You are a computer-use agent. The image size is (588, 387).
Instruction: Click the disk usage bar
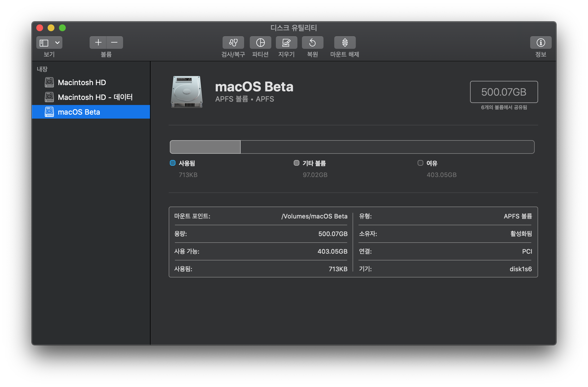(352, 147)
